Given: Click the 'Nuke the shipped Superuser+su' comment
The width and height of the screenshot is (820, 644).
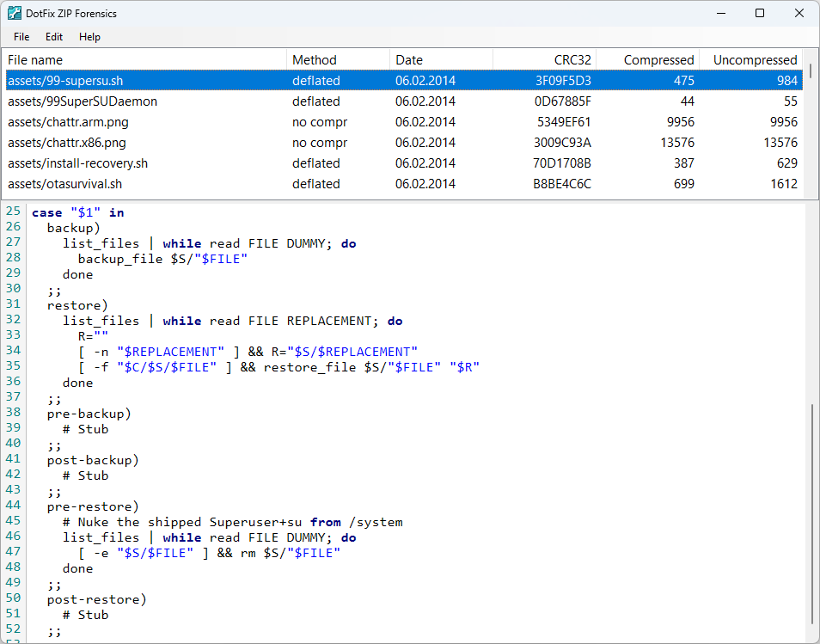Looking at the screenshot, I should point(233,522).
